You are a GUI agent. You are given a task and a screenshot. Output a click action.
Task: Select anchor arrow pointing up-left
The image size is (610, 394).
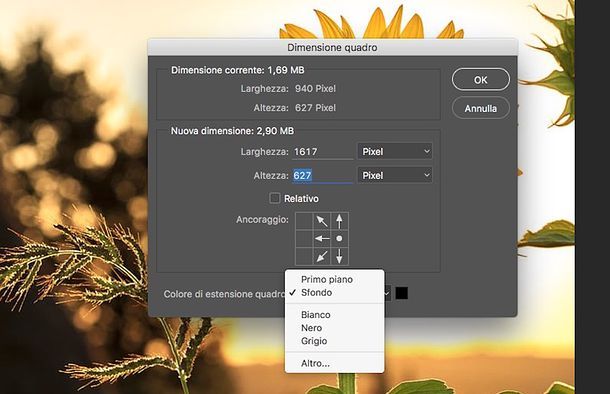(x=322, y=221)
